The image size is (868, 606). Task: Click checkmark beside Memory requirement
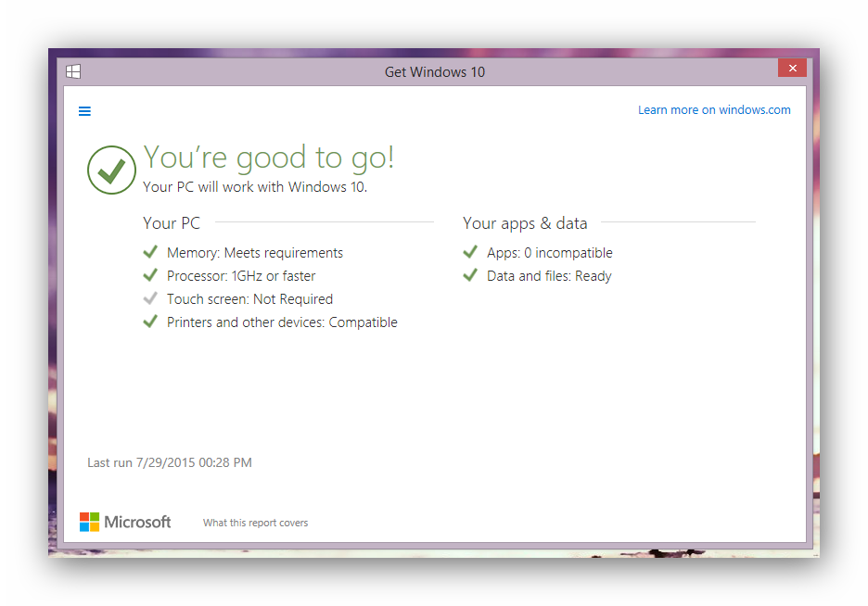(150, 252)
